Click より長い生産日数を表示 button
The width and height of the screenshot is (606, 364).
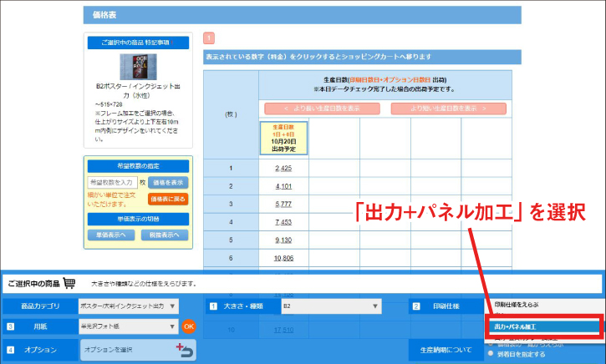(323, 109)
